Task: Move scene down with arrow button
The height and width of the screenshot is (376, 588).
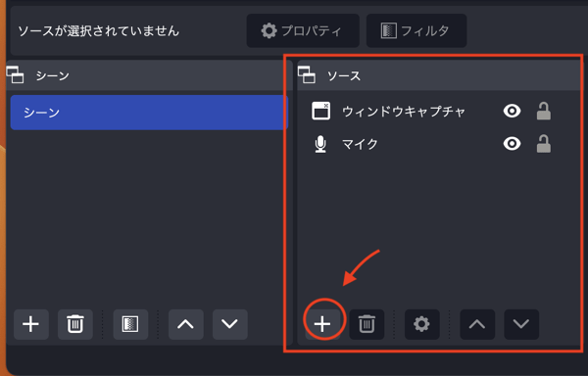Action: click(230, 324)
